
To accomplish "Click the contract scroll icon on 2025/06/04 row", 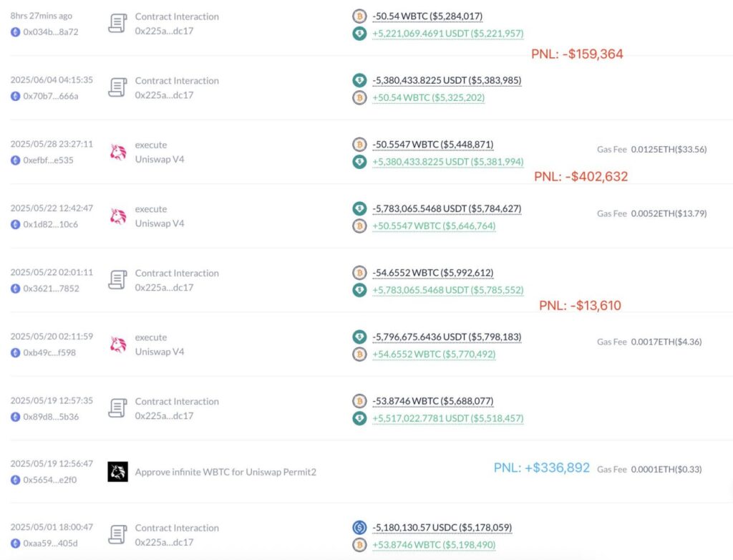I will [x=117, y=87].
